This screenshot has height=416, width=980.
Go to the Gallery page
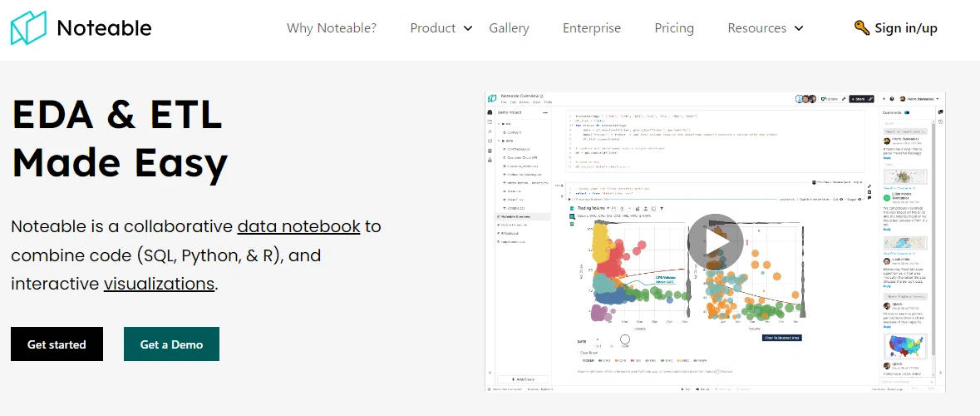(x=509, y=28)
